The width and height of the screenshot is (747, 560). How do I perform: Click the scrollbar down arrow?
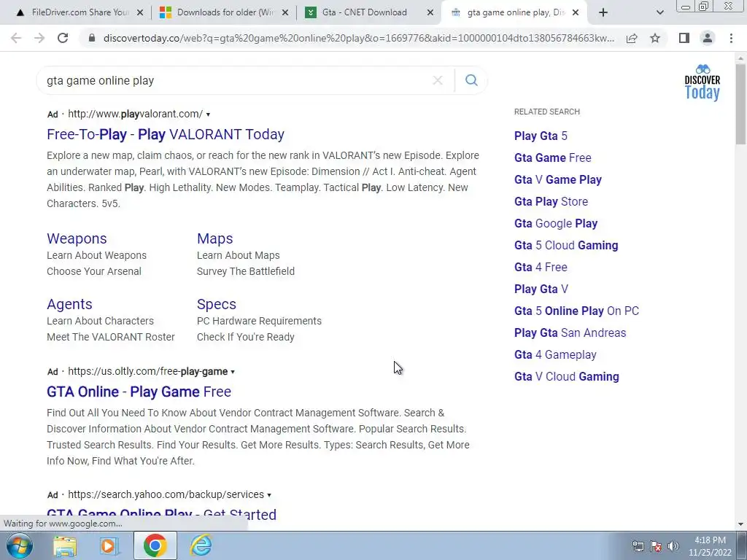point(740,524)
